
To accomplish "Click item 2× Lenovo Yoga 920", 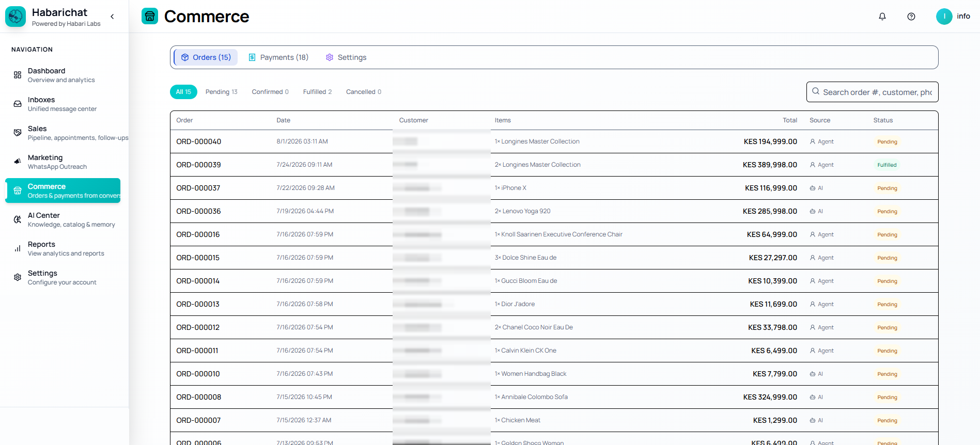I will [522, 211].
